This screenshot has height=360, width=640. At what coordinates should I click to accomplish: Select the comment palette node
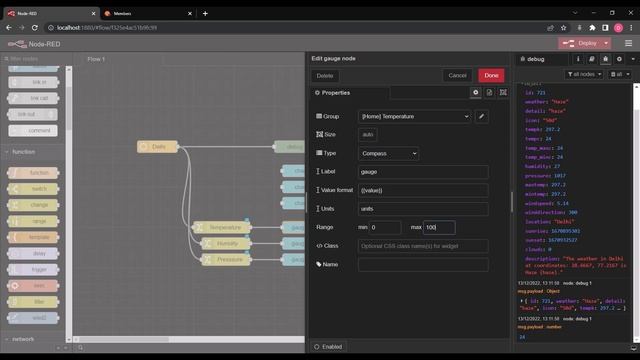pos(33,131)
